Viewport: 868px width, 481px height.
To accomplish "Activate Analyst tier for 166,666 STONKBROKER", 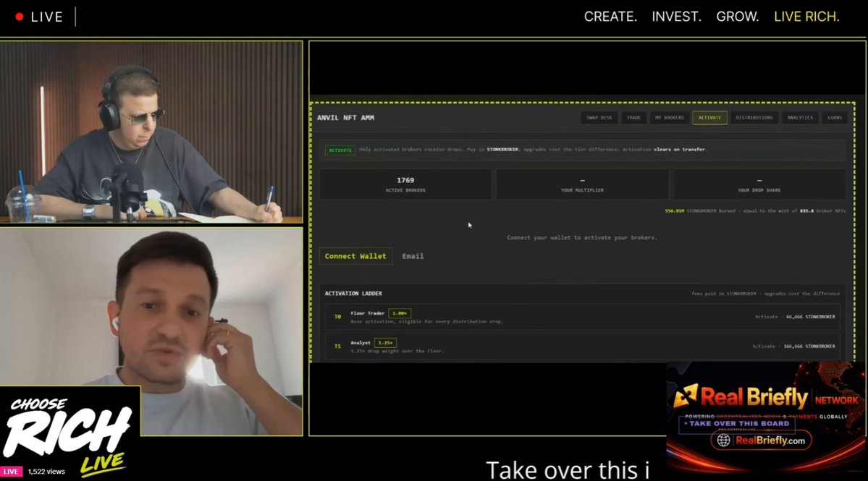I will pyautogui.click(x=793, y=346).
